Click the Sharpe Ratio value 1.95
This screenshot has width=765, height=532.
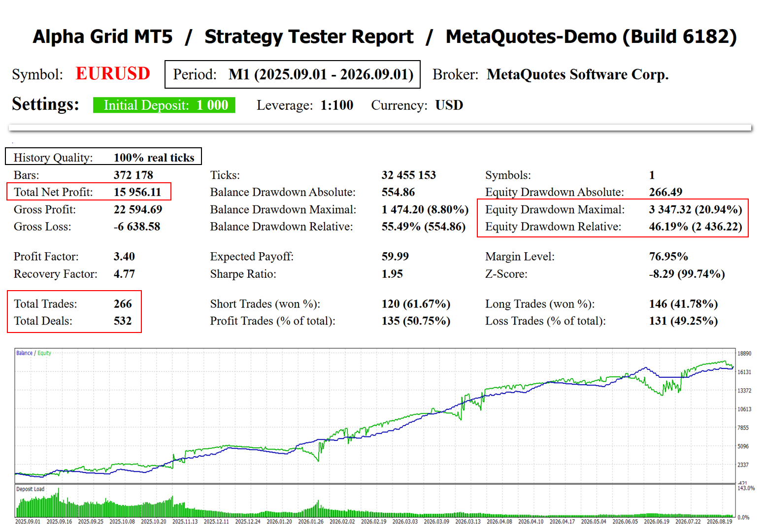point(392,274)
